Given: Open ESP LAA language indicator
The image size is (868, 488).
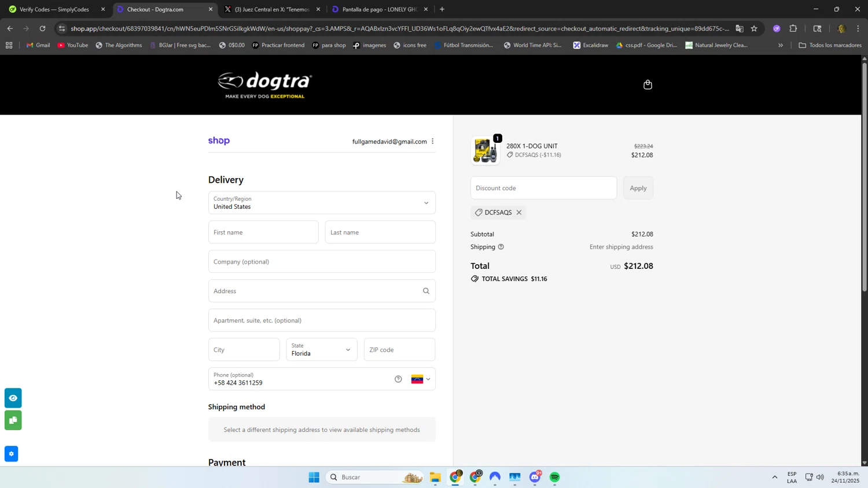Looking at the screenshot, I should (792, 477).
